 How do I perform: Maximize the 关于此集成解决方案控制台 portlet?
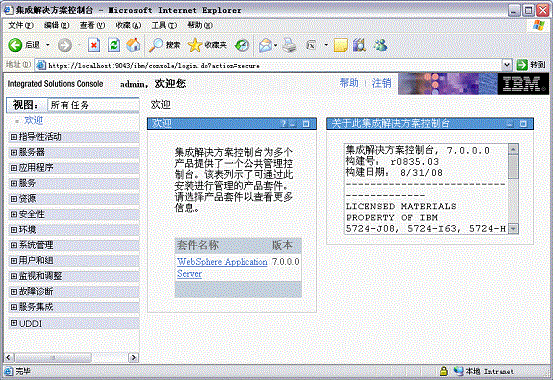click(x=523, y=124)
